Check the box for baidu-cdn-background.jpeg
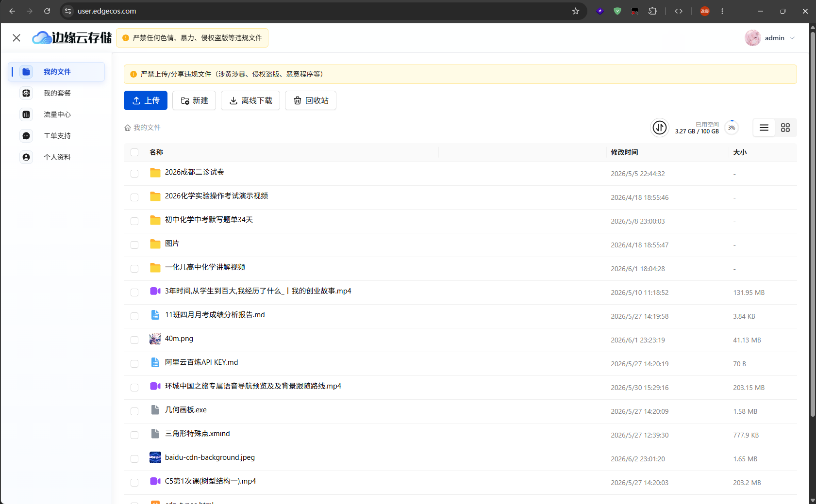816x504 pixels. [x=134, y=459]
